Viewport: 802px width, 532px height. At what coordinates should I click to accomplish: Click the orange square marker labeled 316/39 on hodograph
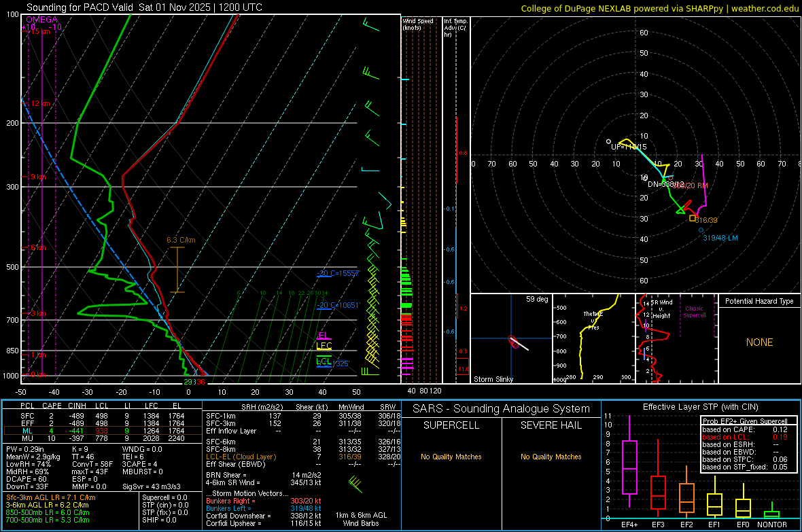tap(693, 218)
